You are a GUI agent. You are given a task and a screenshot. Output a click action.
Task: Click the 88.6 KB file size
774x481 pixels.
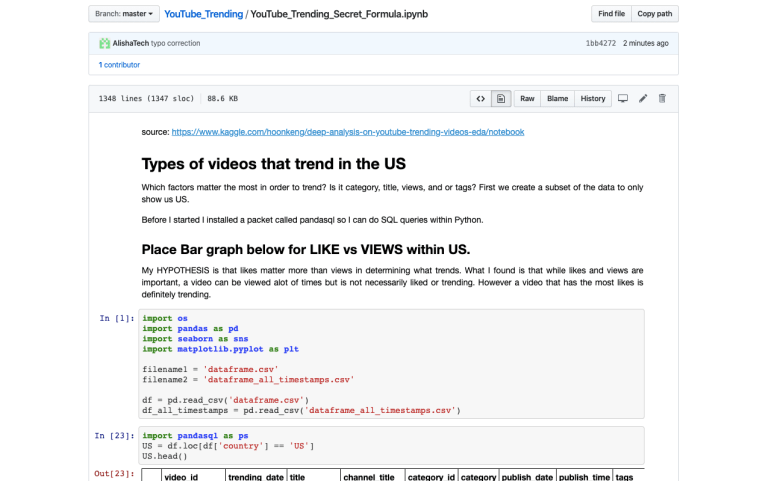coord(223,99)
